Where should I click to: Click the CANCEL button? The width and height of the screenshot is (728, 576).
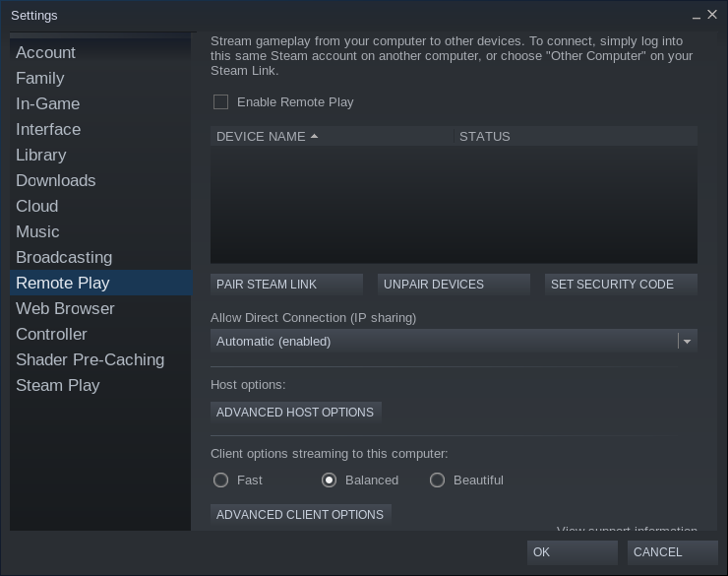672,551
